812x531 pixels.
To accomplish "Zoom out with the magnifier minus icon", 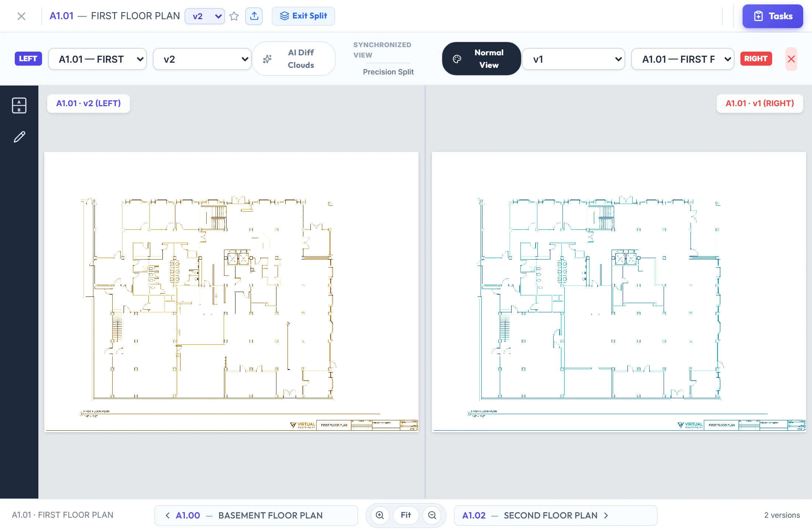I will coord(432,515).
